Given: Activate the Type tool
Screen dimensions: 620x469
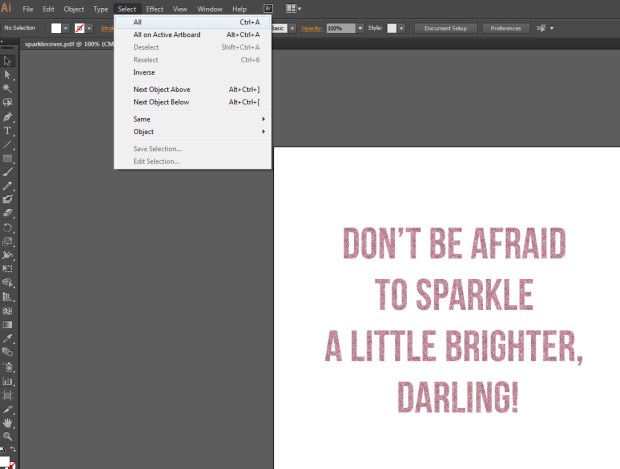Looking at the screenshot, I should pos(8,131).
